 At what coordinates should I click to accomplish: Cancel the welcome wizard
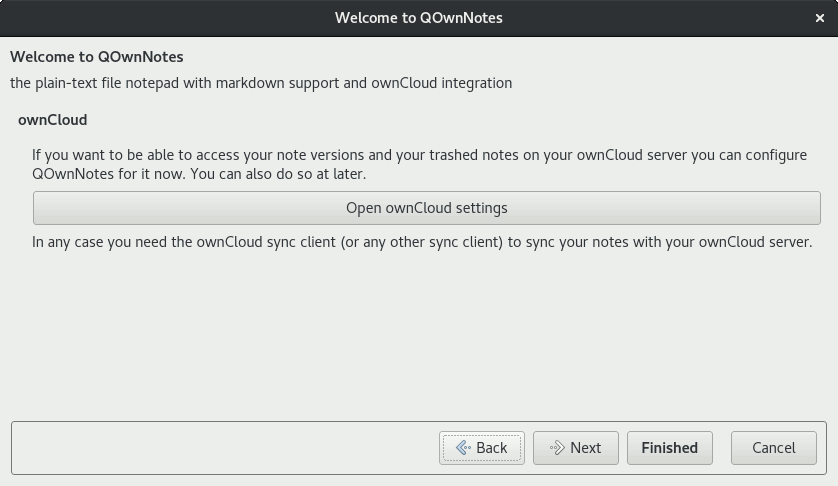click(774, 448)
